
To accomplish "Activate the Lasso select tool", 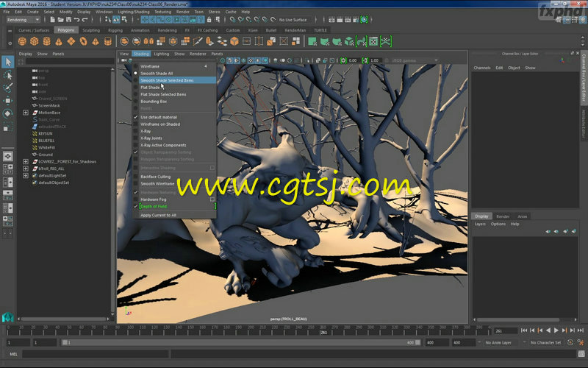I will point(8,75).
